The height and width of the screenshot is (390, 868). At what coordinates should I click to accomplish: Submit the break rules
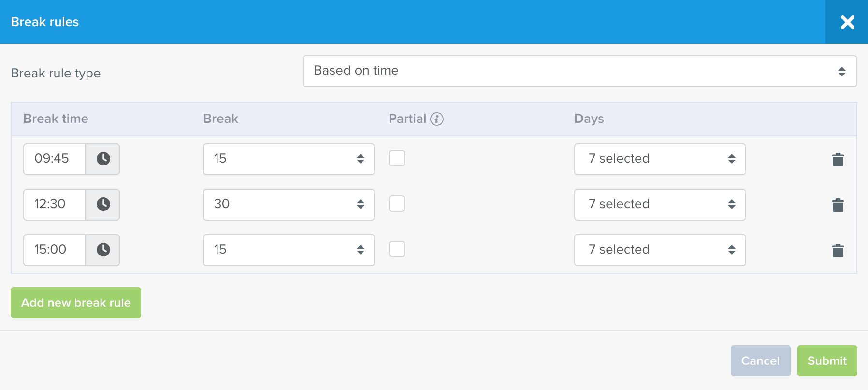point(827,361)
